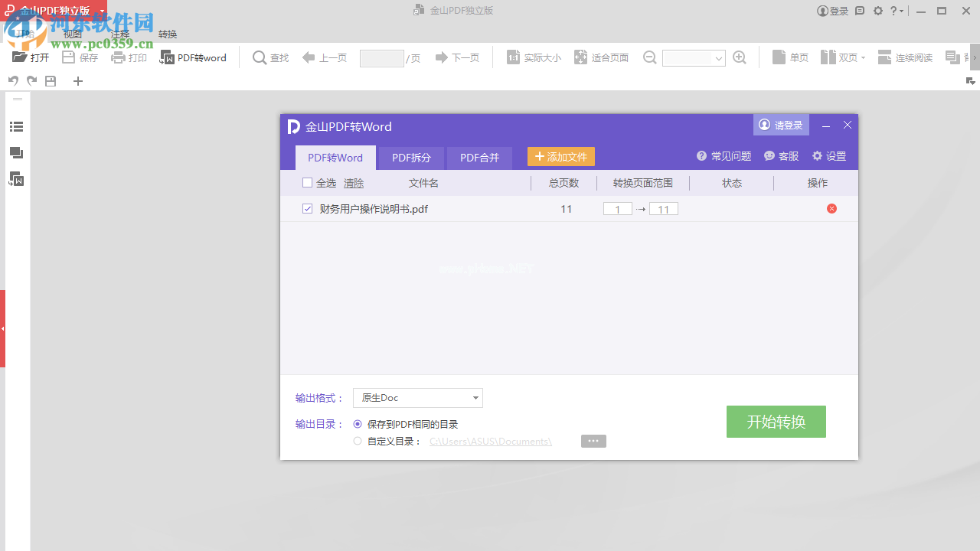
Task: Click the quick access save disk icon
Action: coord(51,81)
